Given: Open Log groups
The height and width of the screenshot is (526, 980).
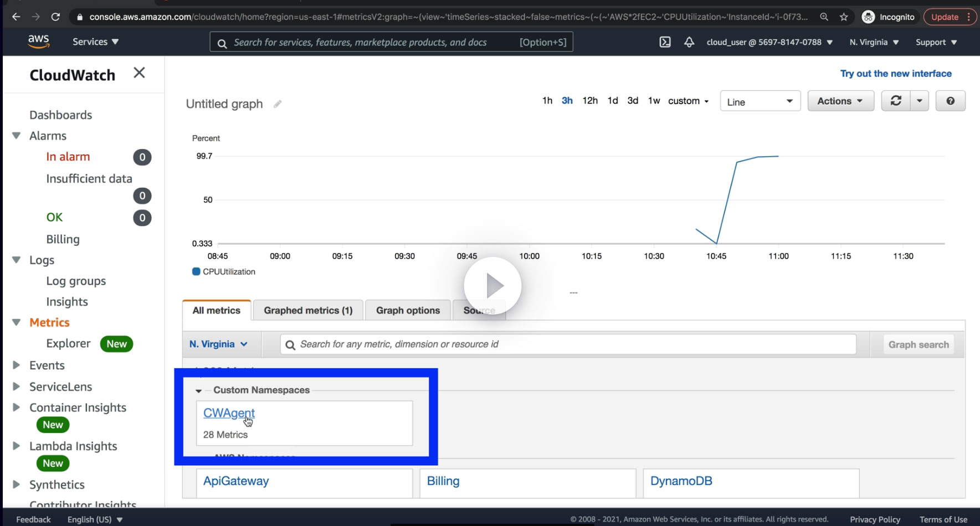Looking at the screenshot, I should [x=76, y=281].
